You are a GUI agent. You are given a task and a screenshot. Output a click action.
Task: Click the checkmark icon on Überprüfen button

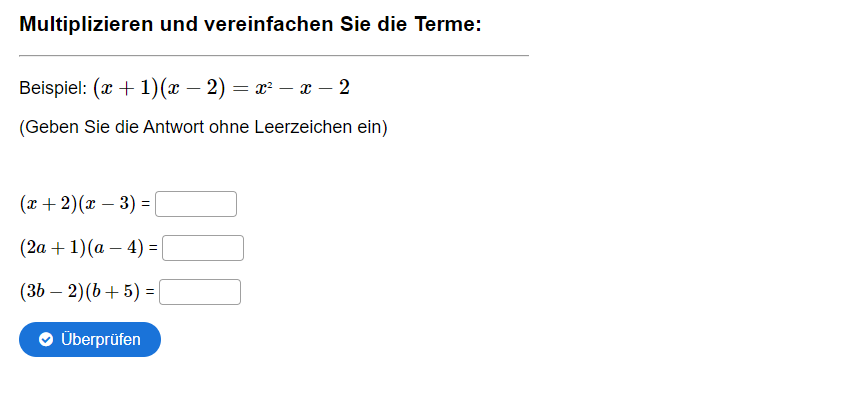point(46,340)
